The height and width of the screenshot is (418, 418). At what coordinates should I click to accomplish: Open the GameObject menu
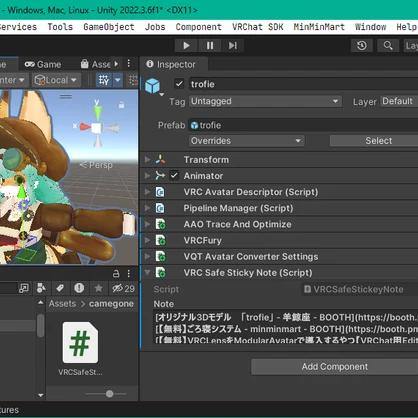tap(109, 27)
